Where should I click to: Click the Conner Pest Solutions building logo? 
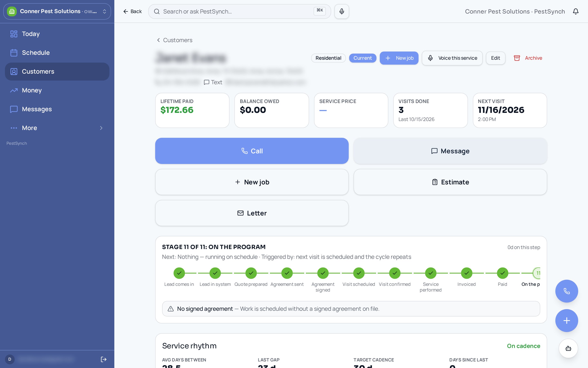click(12, 11)
